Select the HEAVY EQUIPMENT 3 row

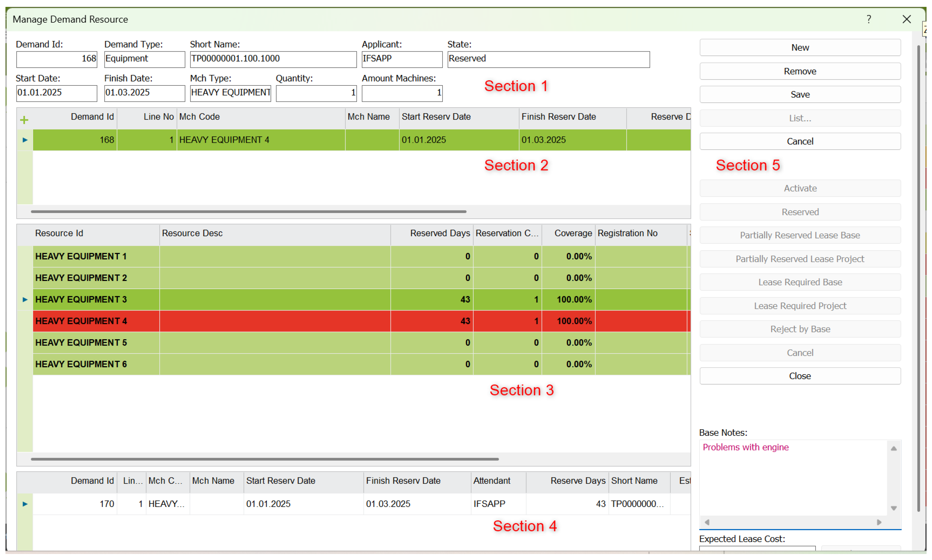[361, 300]
